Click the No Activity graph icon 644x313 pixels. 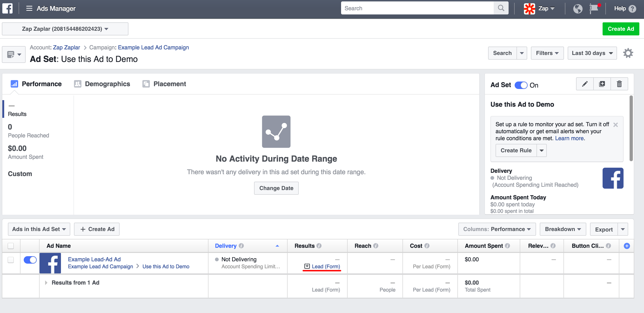(276, 132)
